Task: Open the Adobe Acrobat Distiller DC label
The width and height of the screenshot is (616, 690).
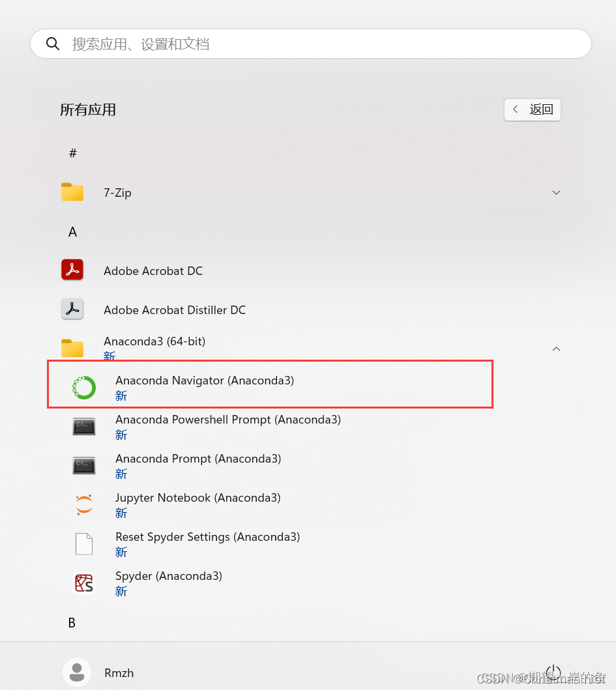Action: tap(174, 309)
